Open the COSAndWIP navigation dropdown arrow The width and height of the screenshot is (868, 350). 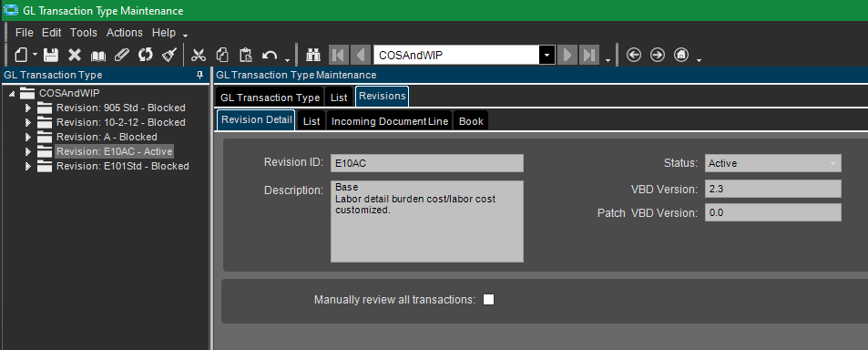click(546, 55)
